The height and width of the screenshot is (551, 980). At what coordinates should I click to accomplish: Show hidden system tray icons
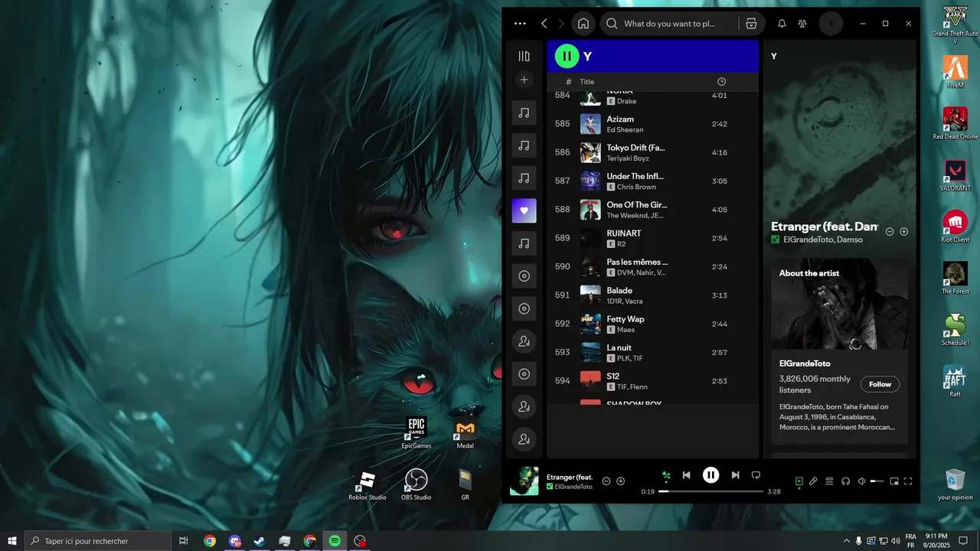(846, 541)
